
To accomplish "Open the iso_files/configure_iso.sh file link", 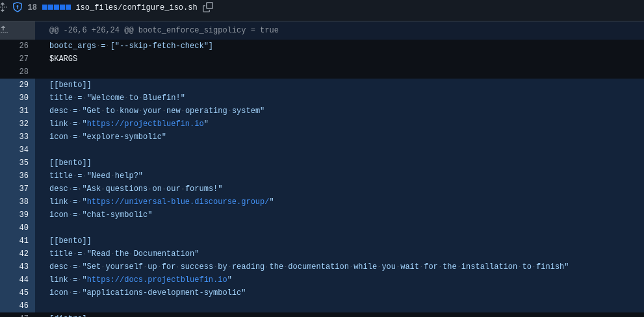I will (x=136, y=8).
